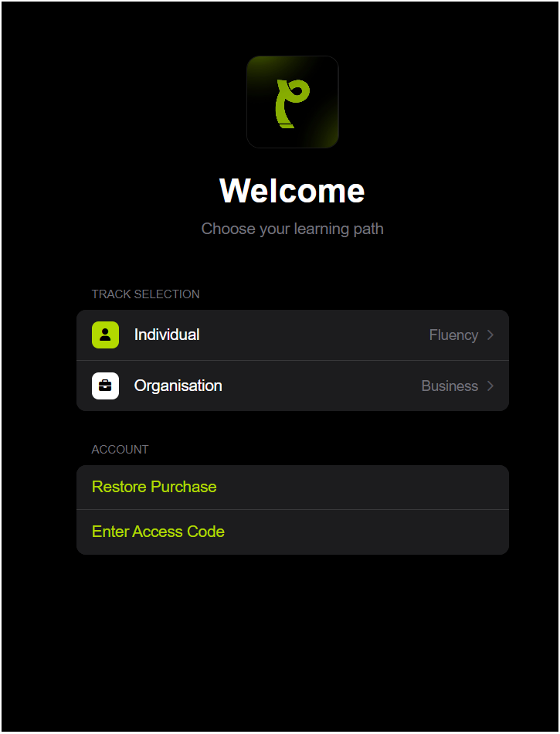Open the Enter Access Code link
560x734 pixels.
(158, 532)
